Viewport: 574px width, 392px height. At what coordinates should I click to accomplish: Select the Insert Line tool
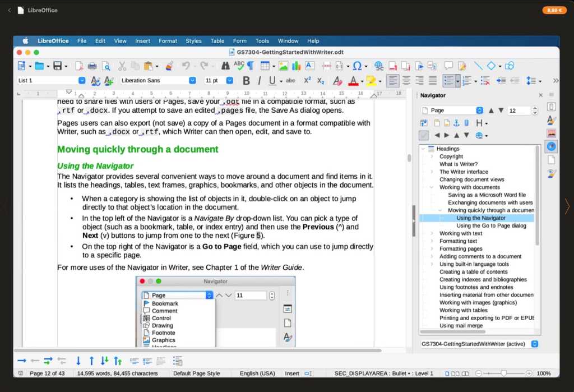point(478,66)
